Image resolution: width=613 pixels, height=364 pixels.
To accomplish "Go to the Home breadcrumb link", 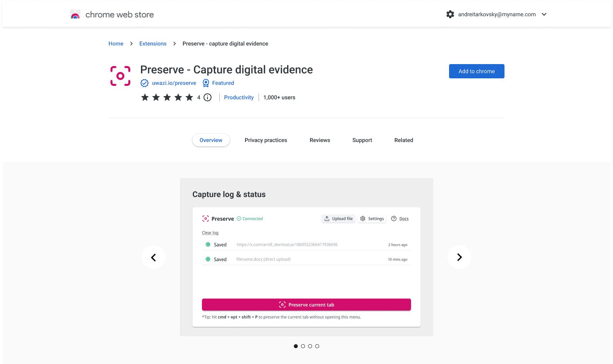I will (x=116, y=44).
